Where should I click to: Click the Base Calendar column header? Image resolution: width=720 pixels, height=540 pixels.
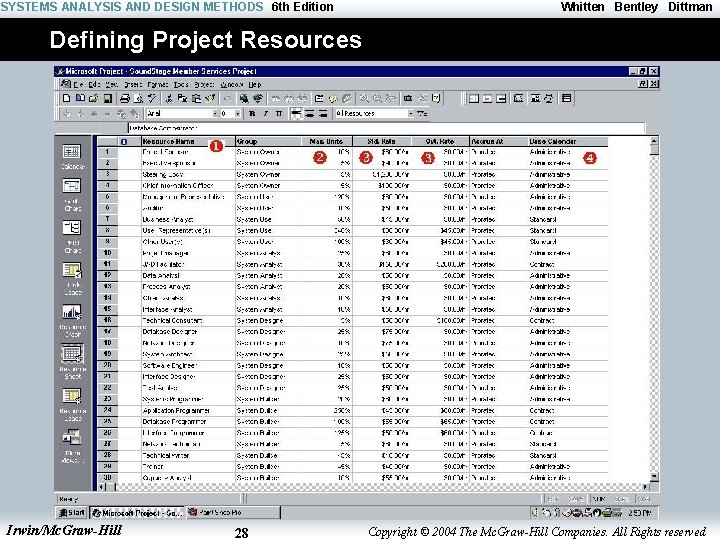(568, 141)
